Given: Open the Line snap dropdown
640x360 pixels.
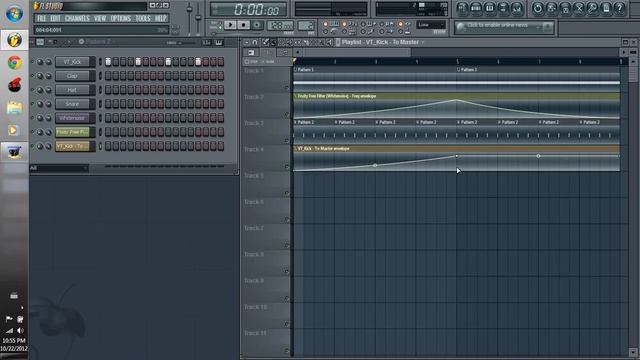Looking at the screenshot, I should [x=431, y=25].
